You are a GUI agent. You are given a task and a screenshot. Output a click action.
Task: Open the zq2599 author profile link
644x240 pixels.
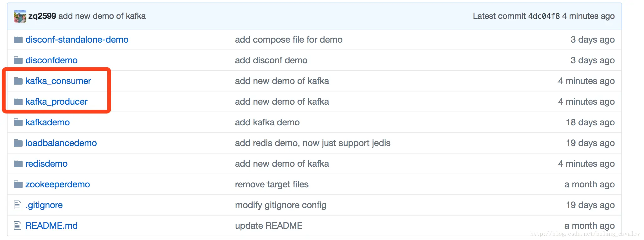click(x=42, y=16)
